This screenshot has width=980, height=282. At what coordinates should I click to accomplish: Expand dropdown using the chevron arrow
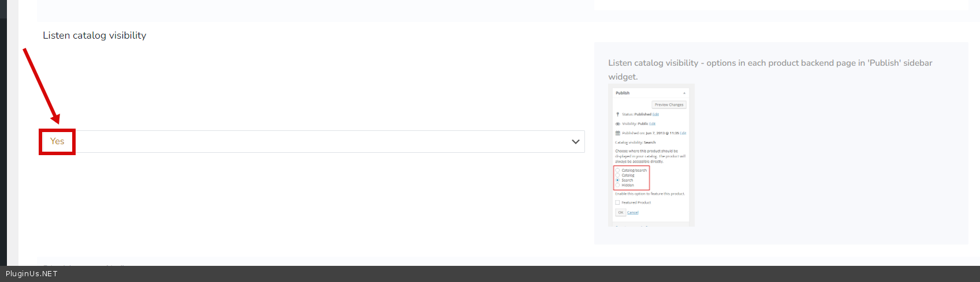click(575, 142)
